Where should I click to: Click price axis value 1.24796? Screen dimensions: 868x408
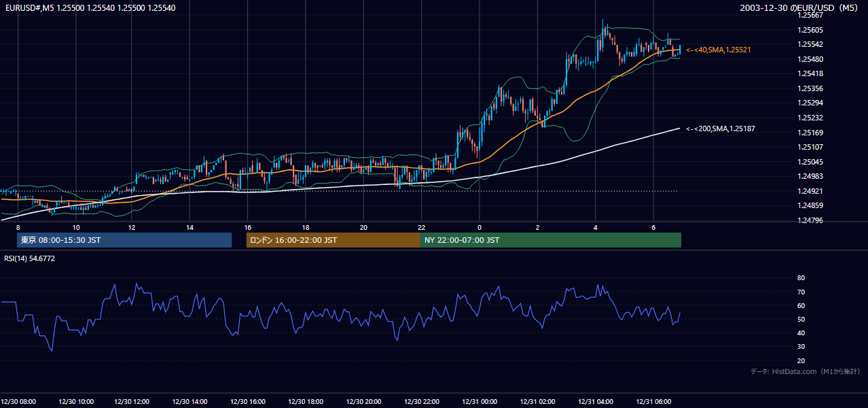810,220
